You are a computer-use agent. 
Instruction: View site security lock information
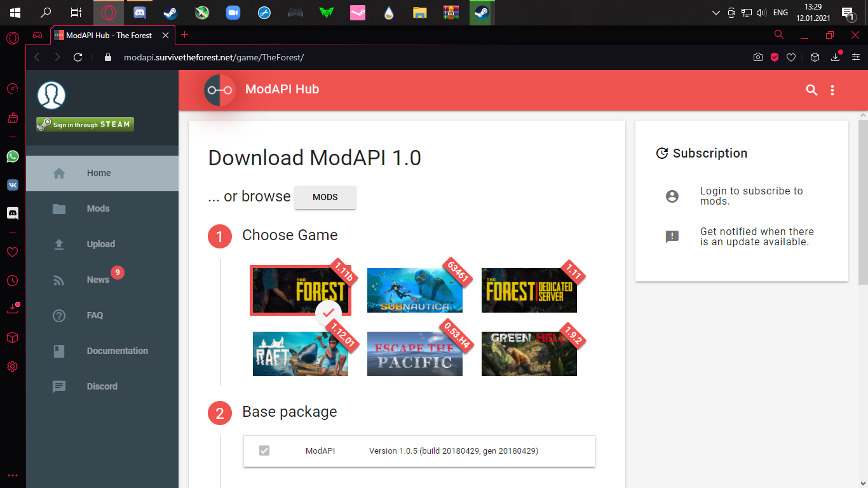pyautogui.click(x=107, y=57)
